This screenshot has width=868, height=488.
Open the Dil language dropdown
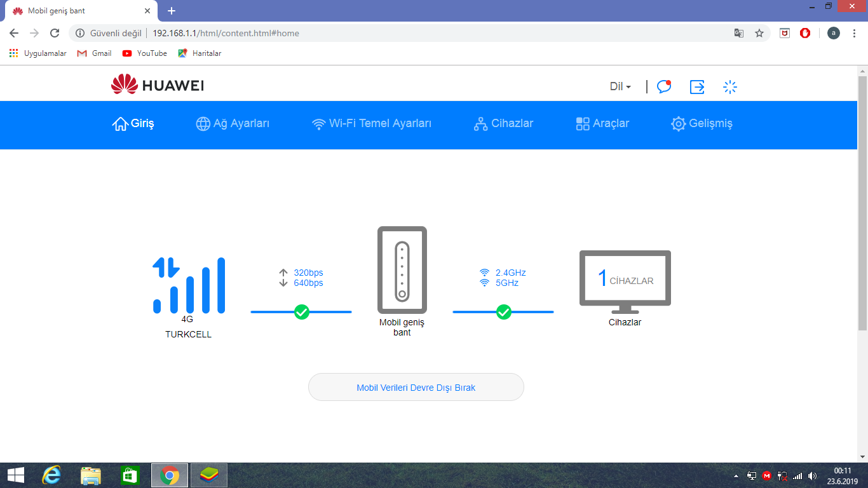pyautogui.click(x=620, y=86)
